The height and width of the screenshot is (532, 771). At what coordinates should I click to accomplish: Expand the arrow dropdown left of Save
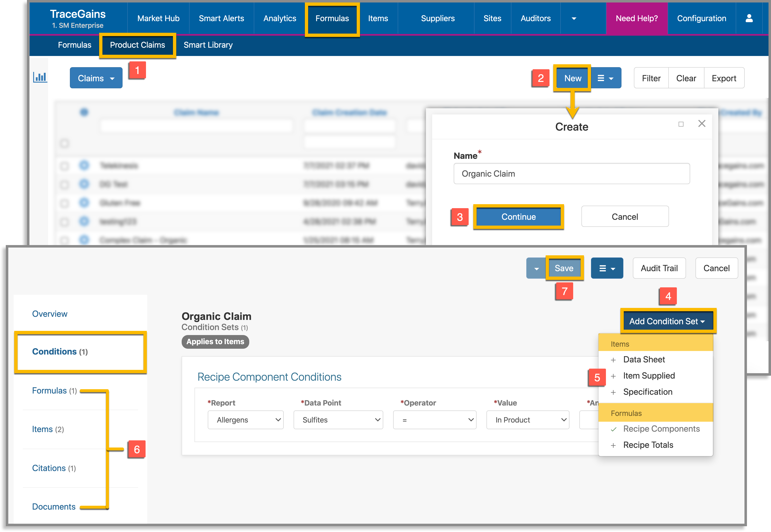point(536,268)
